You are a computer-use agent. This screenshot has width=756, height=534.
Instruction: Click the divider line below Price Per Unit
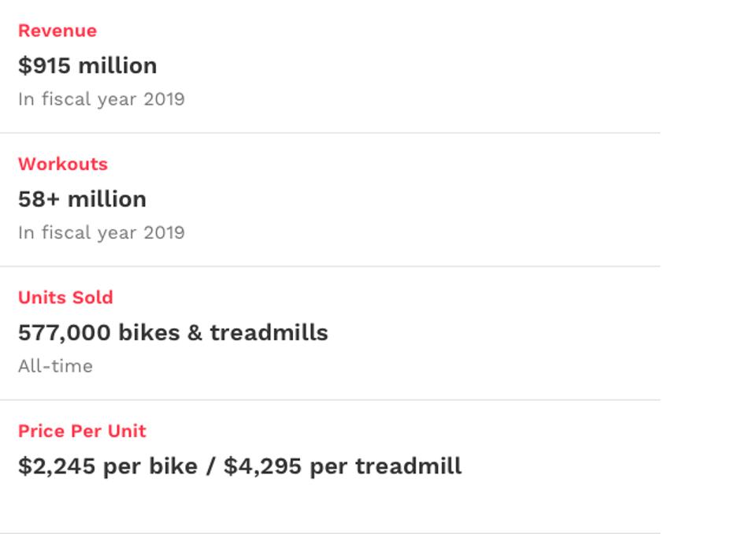(x=330, y=532)
